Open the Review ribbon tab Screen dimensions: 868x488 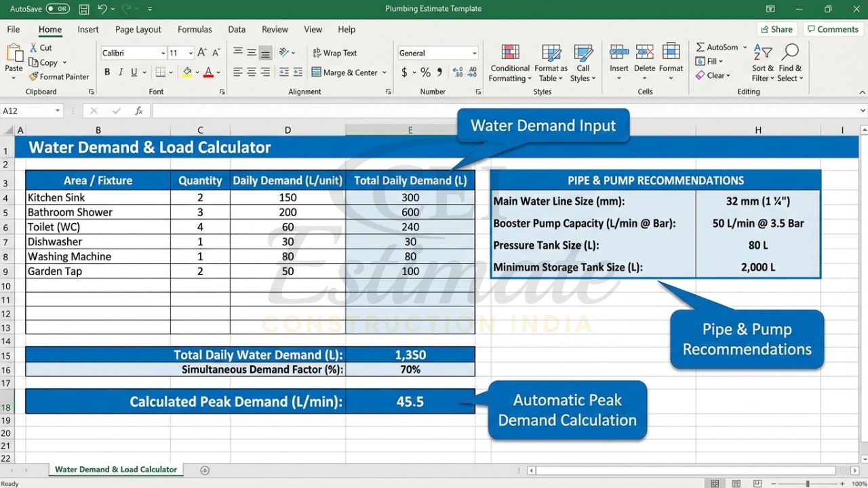click(275, 29)
